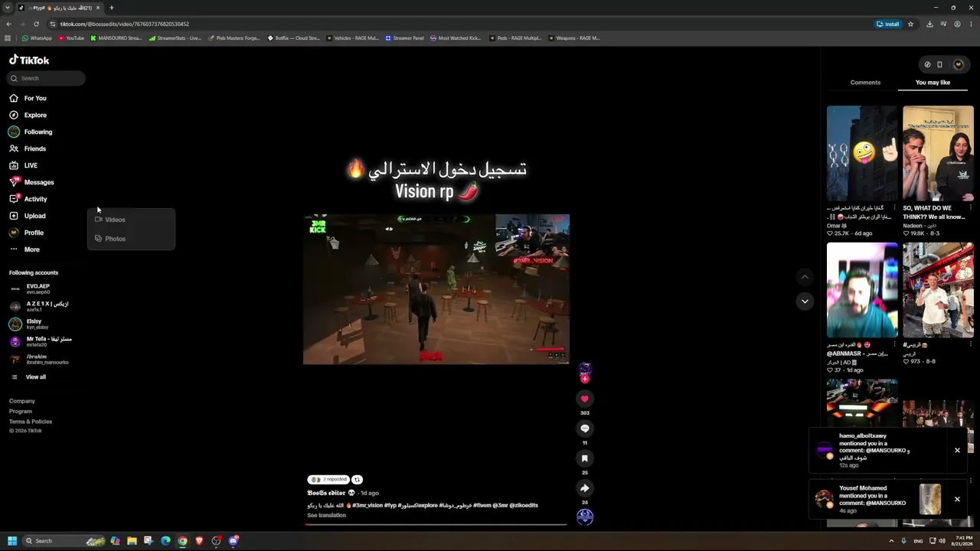Share the video with arrow icon

click(584, 488)
